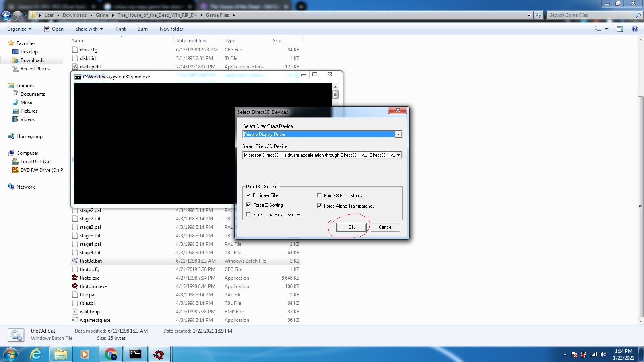Click the Game breadcrumb in address bar
The image size is (644, 362).
(x=102, y=15)
